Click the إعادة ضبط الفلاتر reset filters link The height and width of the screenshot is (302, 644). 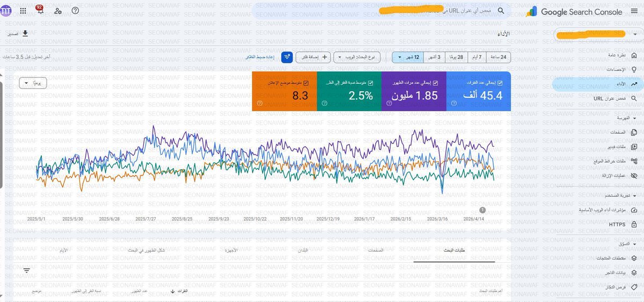tap(261, 57)
